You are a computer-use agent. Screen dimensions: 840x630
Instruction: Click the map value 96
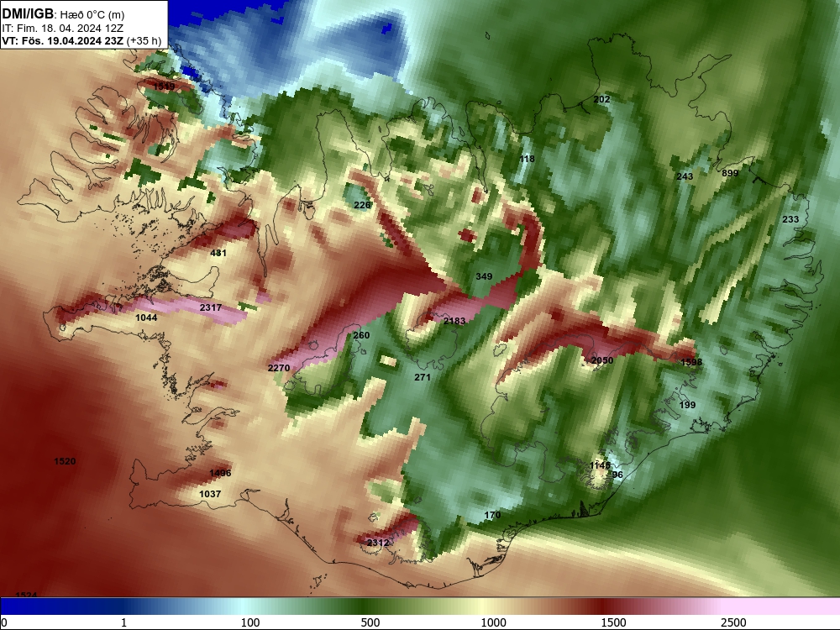(x=617, y=475)
